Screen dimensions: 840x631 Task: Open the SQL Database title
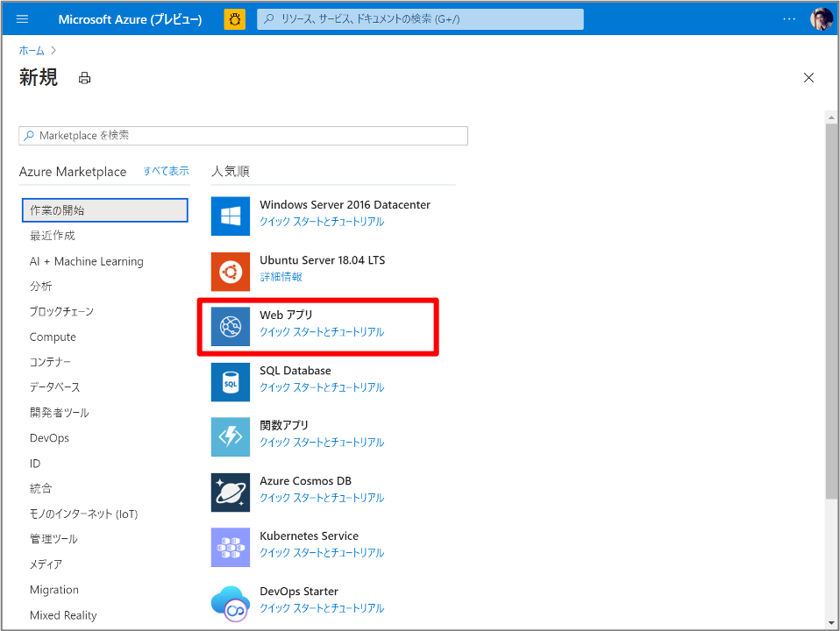(295, 370)
